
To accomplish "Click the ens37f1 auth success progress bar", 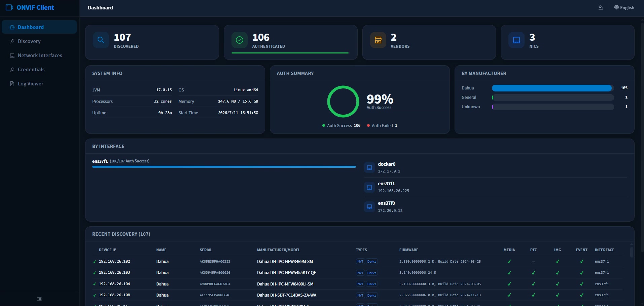I will [224, 167].
